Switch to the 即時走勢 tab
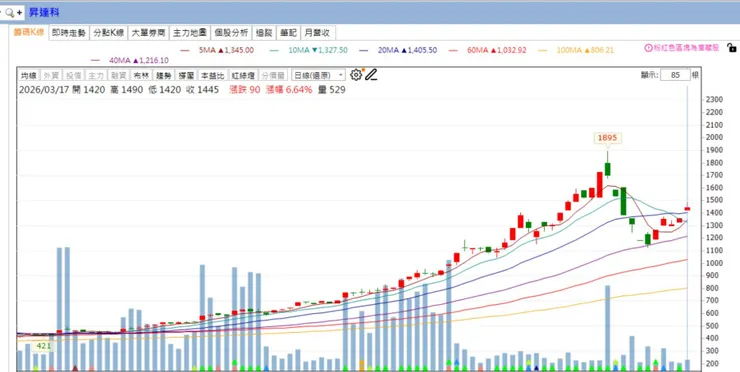This screenshot has height=372, width=740. pyautogui.click(x=69, y=33)
